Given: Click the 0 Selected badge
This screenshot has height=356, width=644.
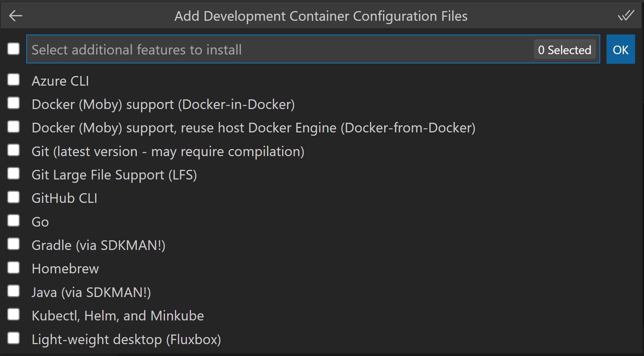Looking at the screenshot, I should click(565, 50).
